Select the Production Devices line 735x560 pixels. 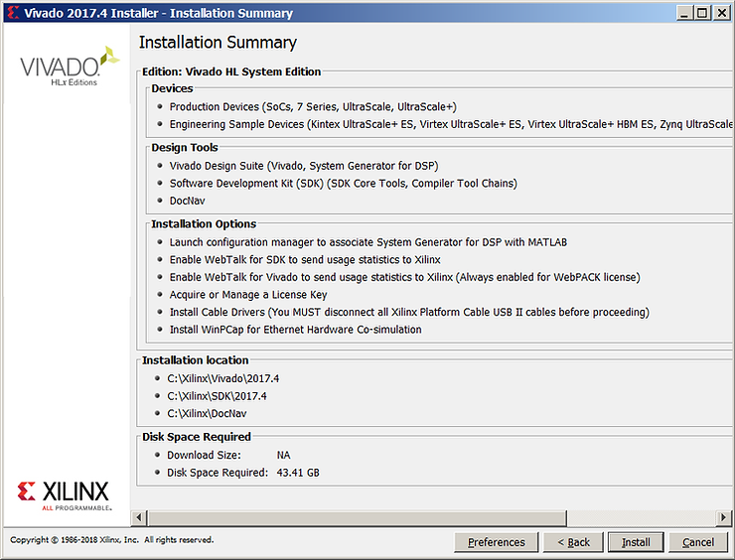313,107
